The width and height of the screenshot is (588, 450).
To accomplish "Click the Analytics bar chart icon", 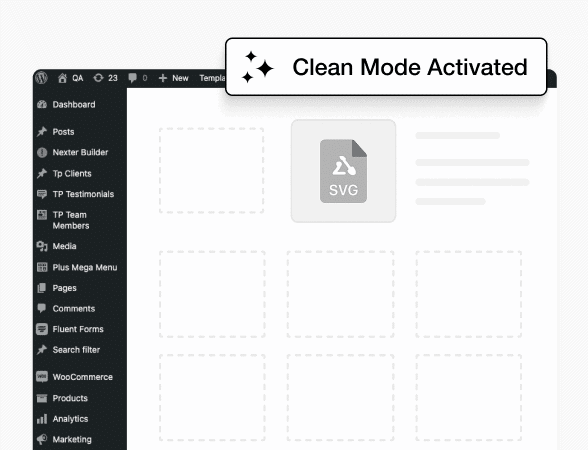I will 42,419.
